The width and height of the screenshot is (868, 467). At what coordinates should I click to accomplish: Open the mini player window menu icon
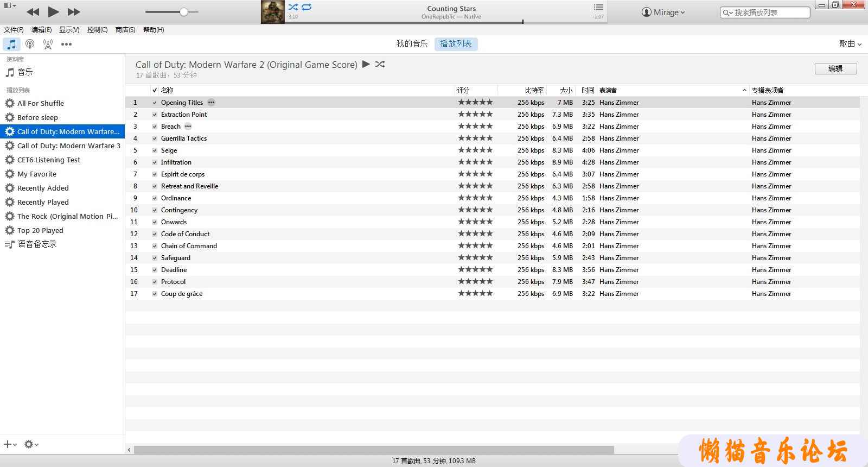pyautogui.click(x=9, y=5)
